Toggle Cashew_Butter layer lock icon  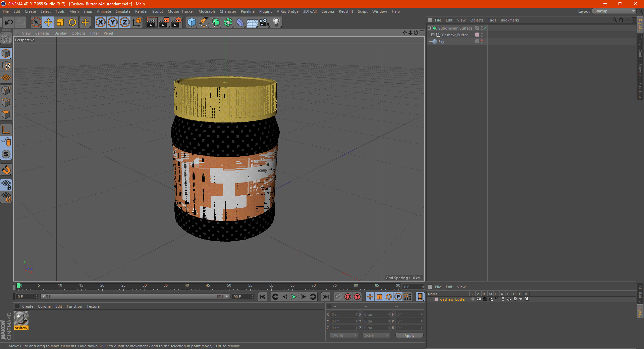[496, 299]
